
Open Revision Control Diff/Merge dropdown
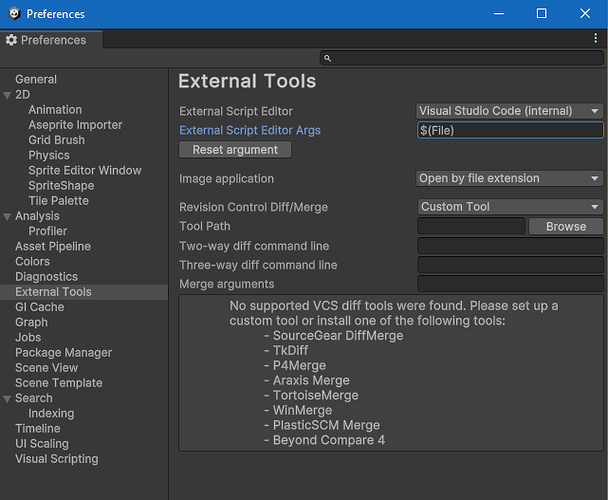click(x=509, y=207)
